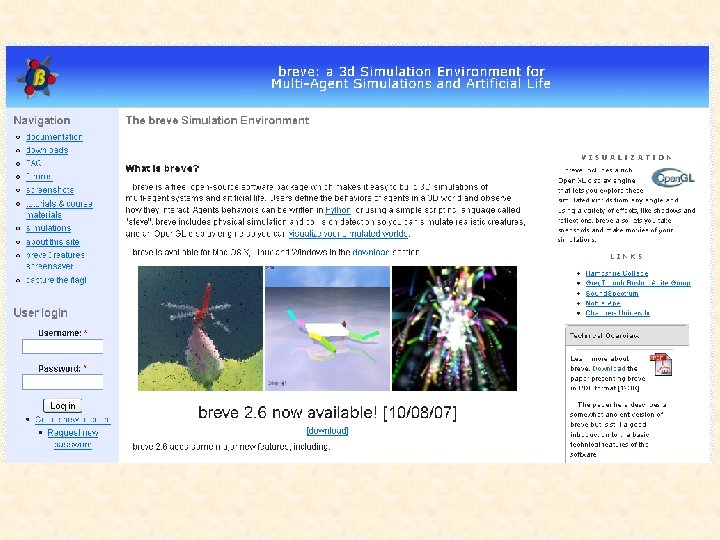The width and height of the screenshot is (720, 540).
Task: Click the 'What is breve?' heading
Action: click(162, 169)
